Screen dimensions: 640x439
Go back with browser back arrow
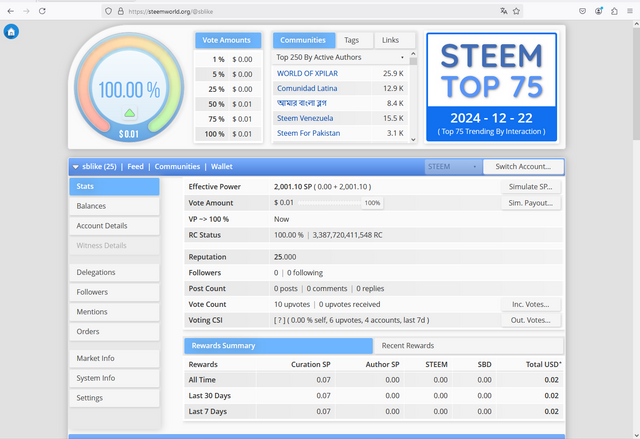11,11
